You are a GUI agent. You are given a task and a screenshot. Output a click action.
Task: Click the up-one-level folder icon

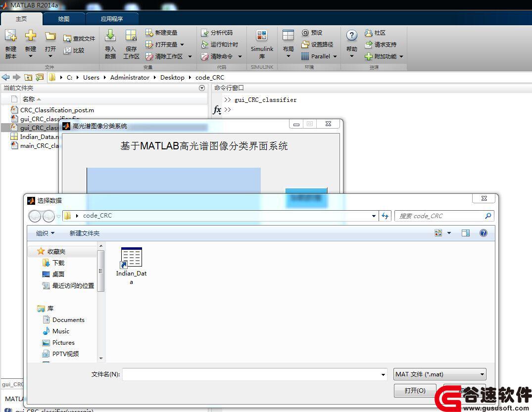[x=29, y=77]
